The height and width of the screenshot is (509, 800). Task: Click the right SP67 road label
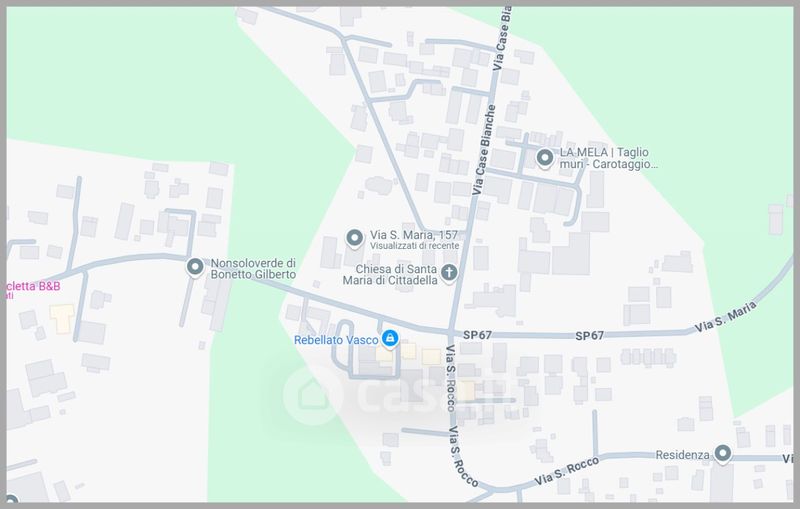(x=590, y=336)
